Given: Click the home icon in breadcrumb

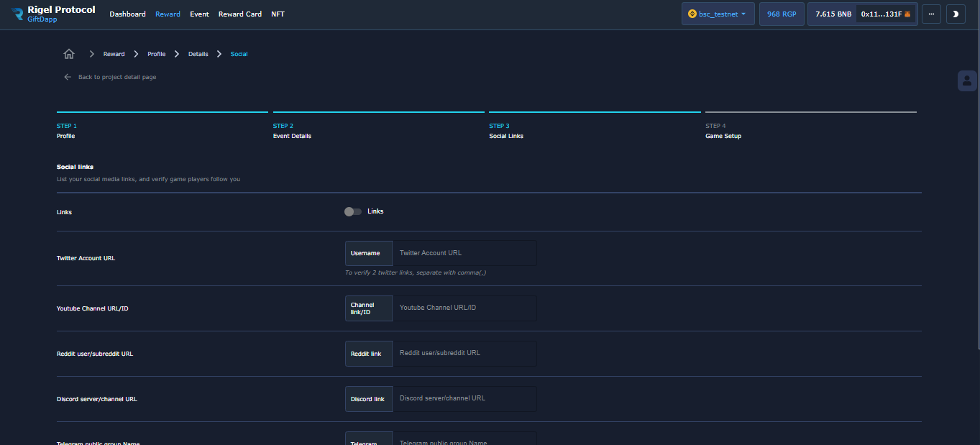Looking at the screenshot, I should (x=69, y=54).
